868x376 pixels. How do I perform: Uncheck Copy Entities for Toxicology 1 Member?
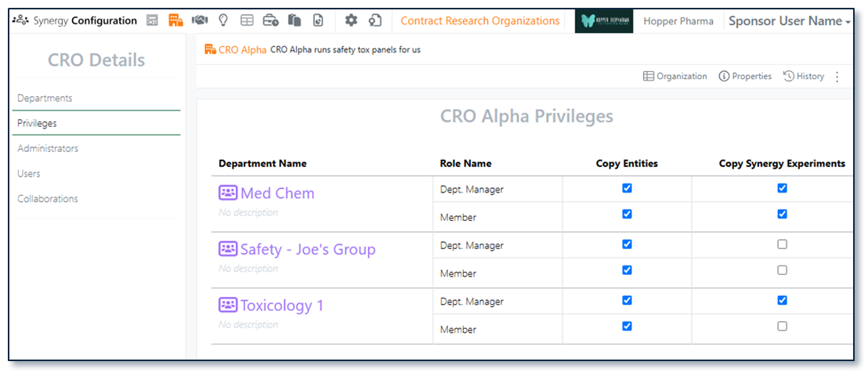627,326
